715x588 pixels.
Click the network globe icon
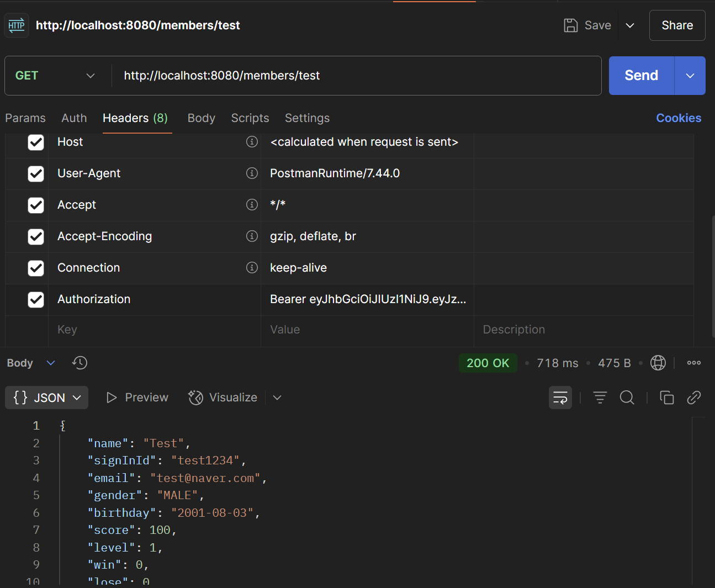click(658, 363)
